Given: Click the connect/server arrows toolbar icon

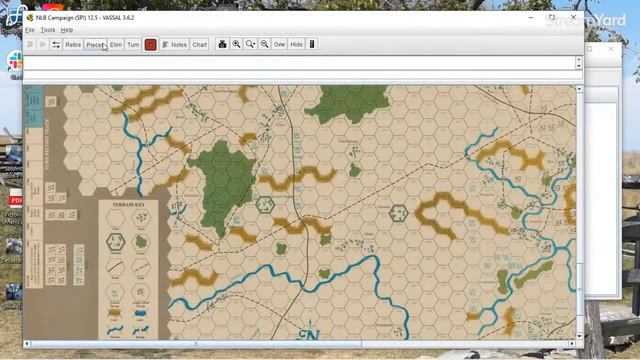Looking at the screenshot, I should [56, 44].
